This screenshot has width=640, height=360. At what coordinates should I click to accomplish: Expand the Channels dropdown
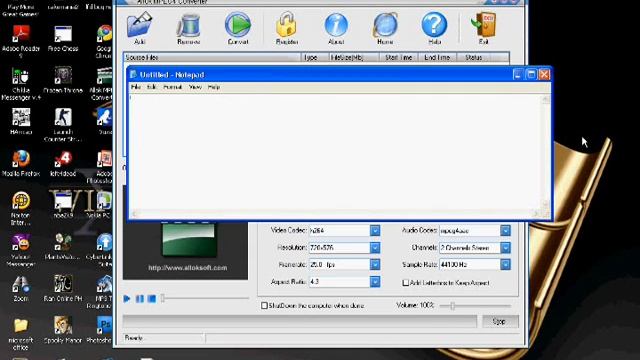[x=505, y=248]
